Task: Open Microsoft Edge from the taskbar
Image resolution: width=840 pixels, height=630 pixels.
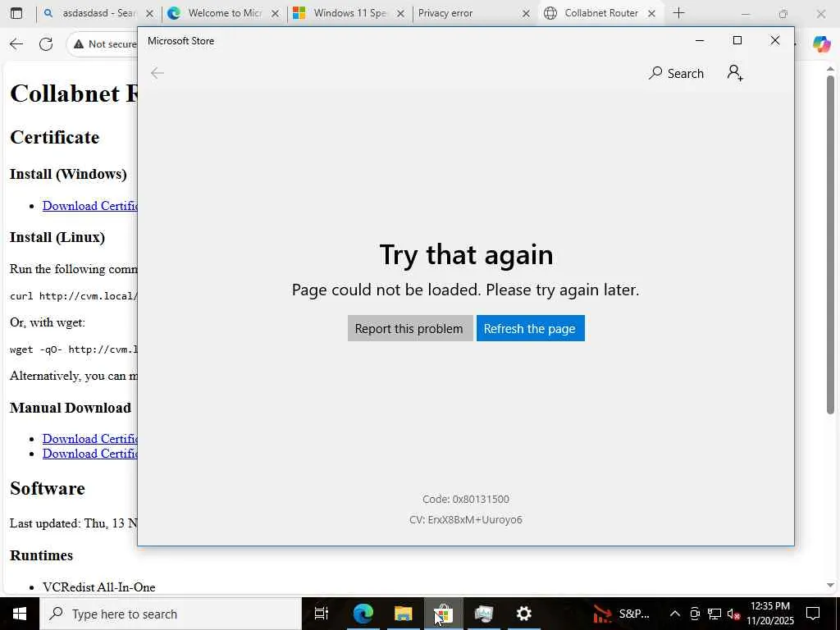Action: pos(363,614)
